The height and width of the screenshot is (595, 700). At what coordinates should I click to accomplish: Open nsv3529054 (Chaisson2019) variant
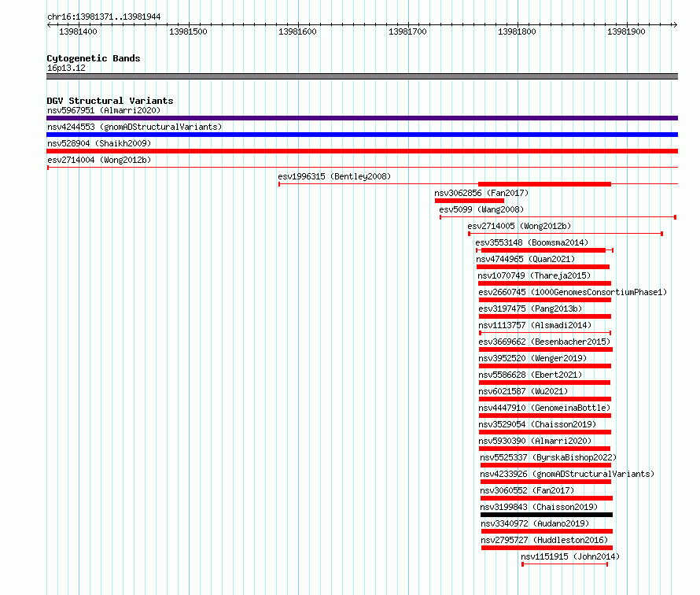pos(537,424)
